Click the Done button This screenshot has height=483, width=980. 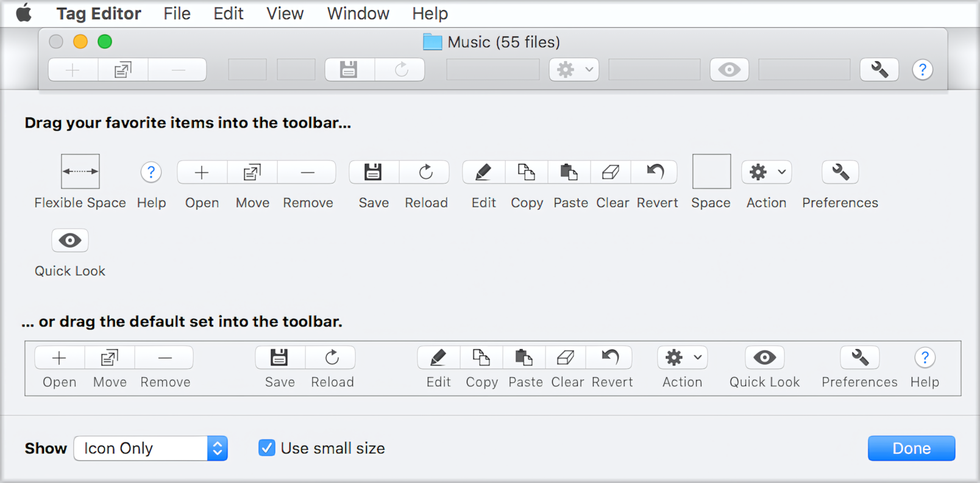click(x=912, y=448)
